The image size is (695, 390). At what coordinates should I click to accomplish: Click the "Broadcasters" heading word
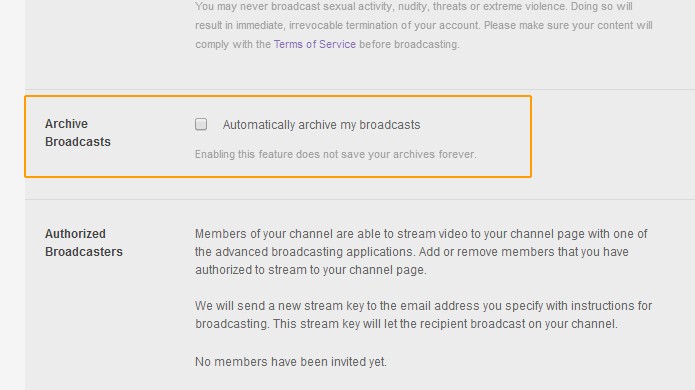coord(84,252)
